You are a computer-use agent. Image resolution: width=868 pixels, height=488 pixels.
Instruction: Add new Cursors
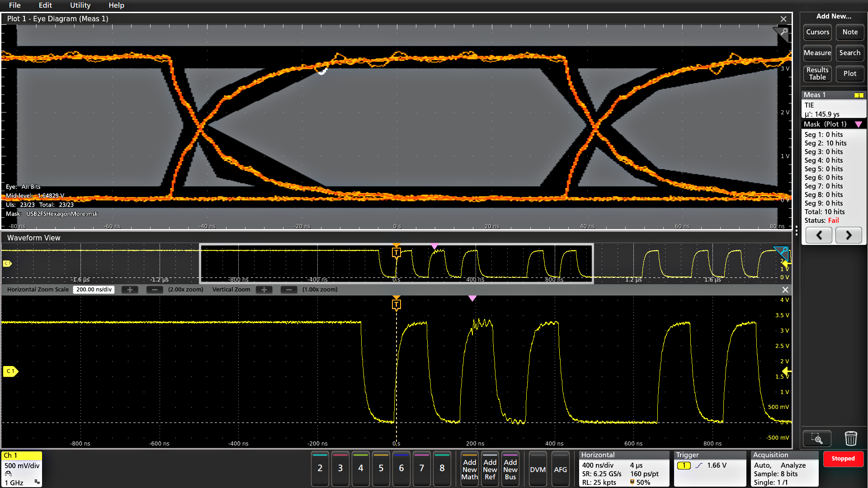click(817, 32)
